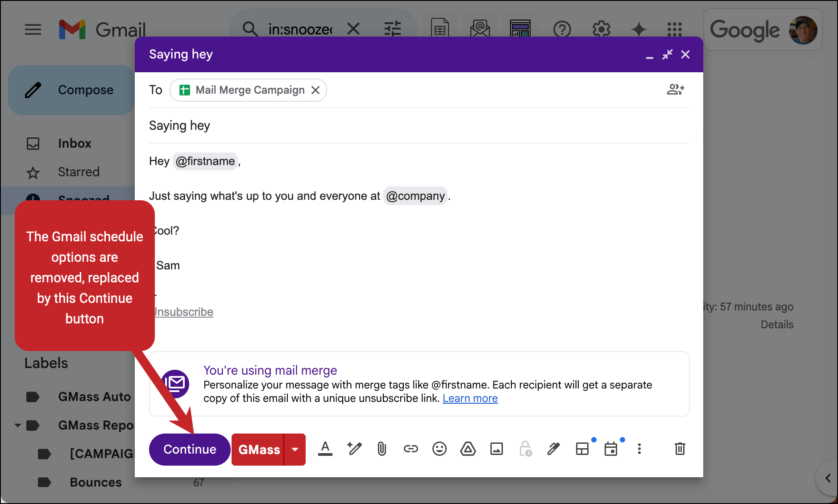The image size is (838, 504).
Task: Click the @firstname merge tag
Action: (x=205, y=161)
